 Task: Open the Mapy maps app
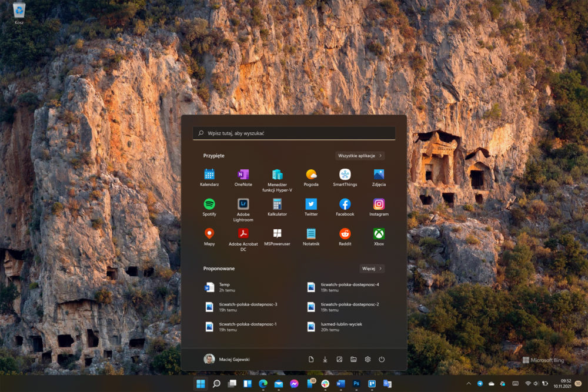tap(209, 237)
